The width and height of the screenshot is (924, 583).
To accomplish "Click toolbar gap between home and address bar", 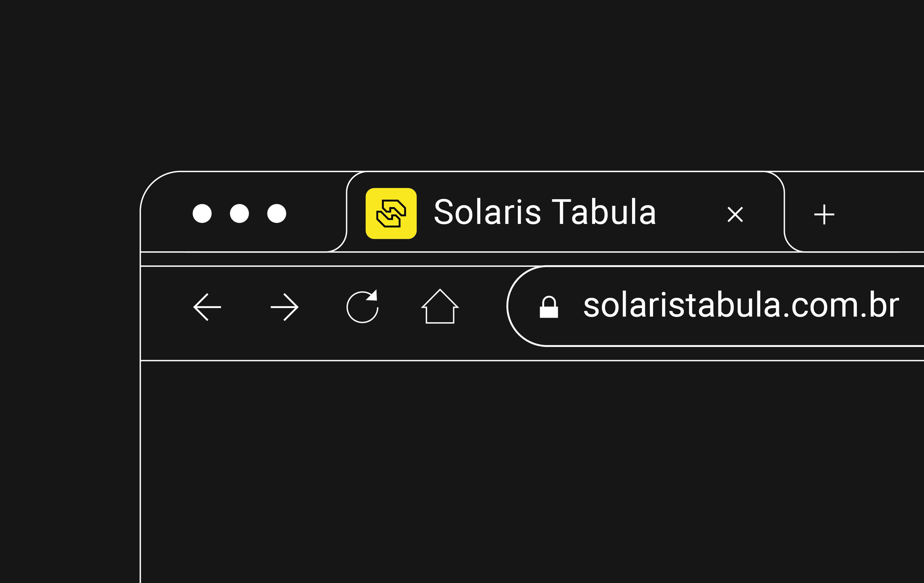I will 483,307.
